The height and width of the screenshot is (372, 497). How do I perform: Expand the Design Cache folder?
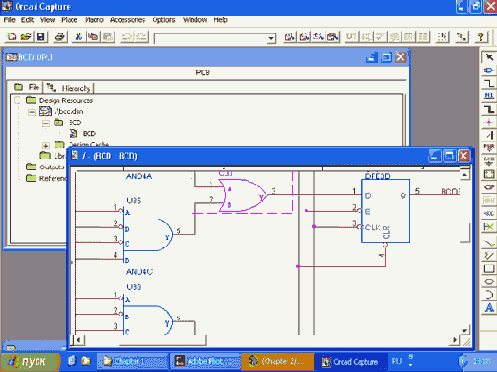(46, 145)
